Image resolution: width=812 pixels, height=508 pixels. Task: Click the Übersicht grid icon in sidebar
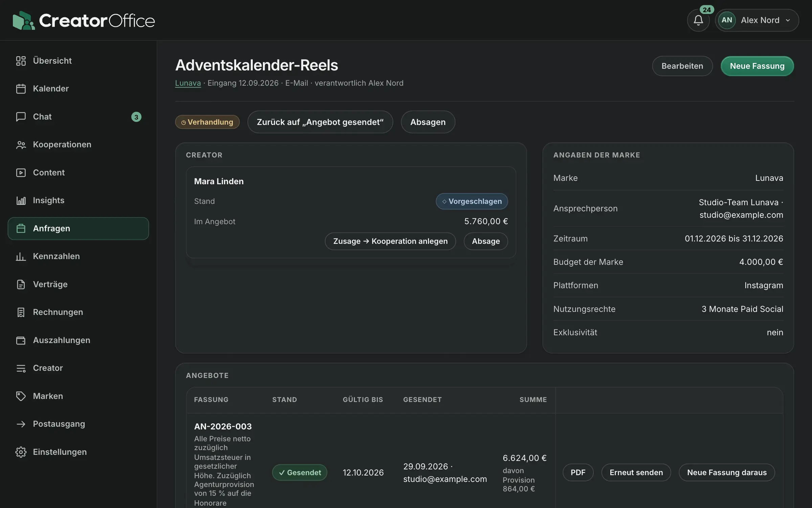[21, 61]
